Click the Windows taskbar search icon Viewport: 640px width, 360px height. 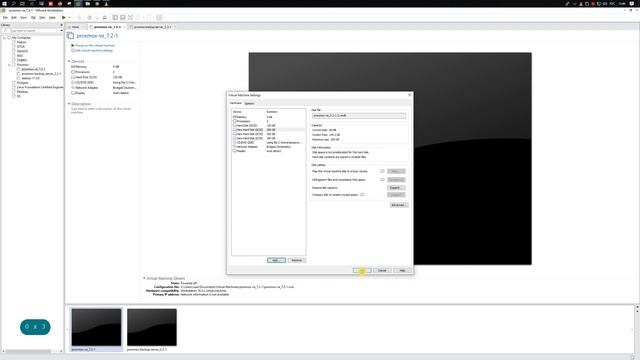pyautogui.click(x=13, y=3)
